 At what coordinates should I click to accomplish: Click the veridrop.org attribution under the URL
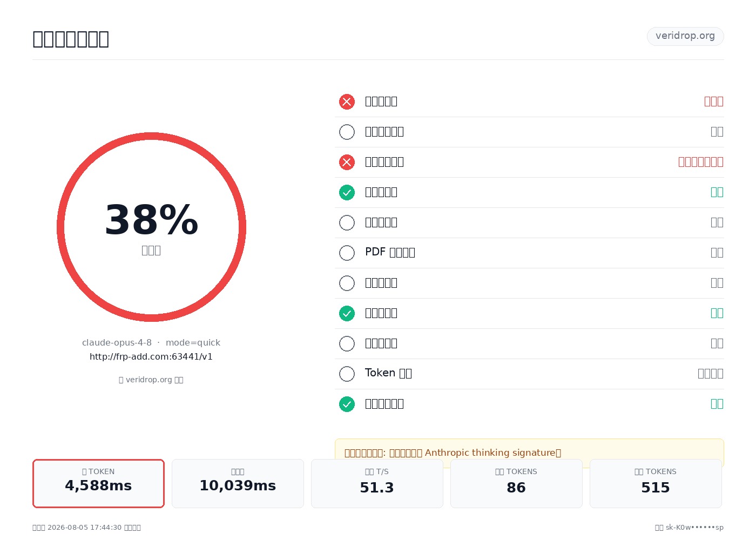click(x=151, y=380)
